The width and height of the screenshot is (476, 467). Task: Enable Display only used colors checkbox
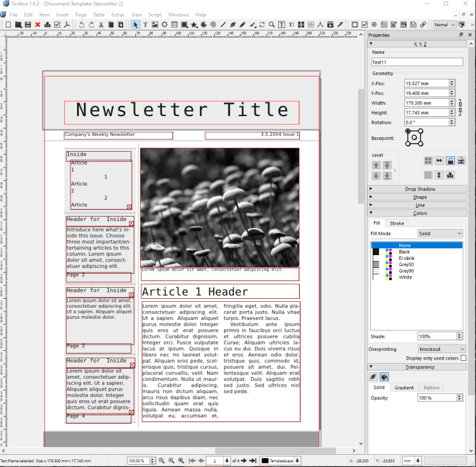point(464,358)
